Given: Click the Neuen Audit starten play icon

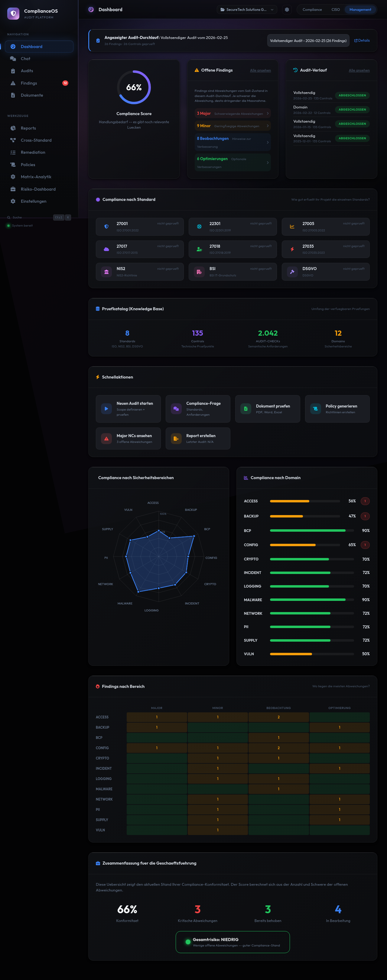Looking at the screenshot, I should (106, 409).
